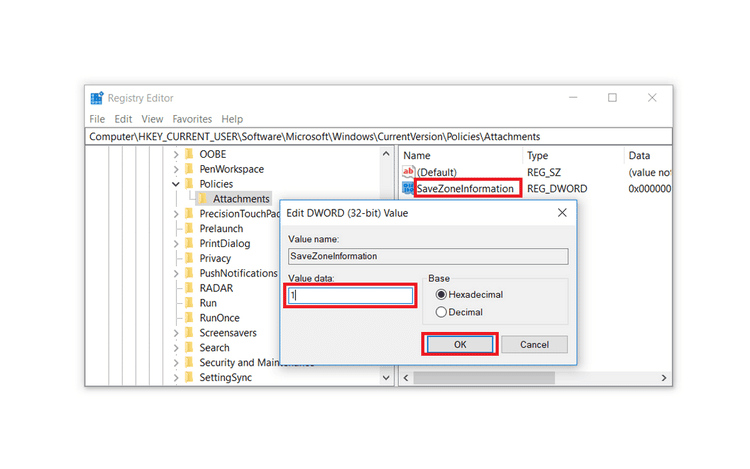Click the PrintDialog folder icon
This screenshot has width=750, height=469.
[x=190, y=243]
